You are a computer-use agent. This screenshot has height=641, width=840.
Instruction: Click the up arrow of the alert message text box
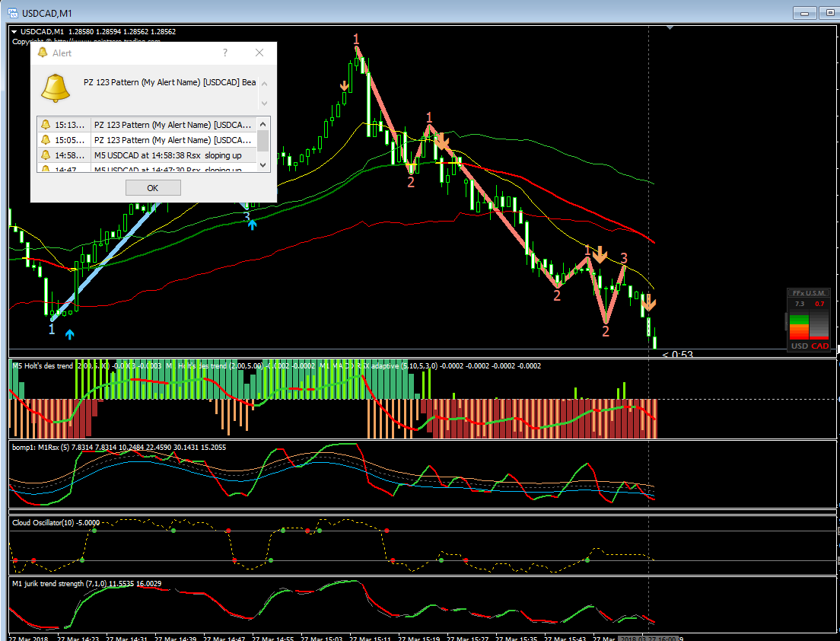[x=264, y=84]
